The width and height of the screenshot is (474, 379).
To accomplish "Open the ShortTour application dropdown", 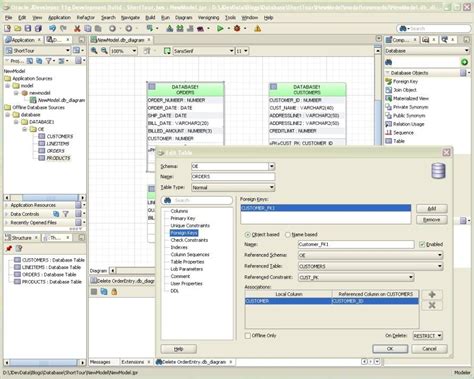I will (x=67, y=51).
